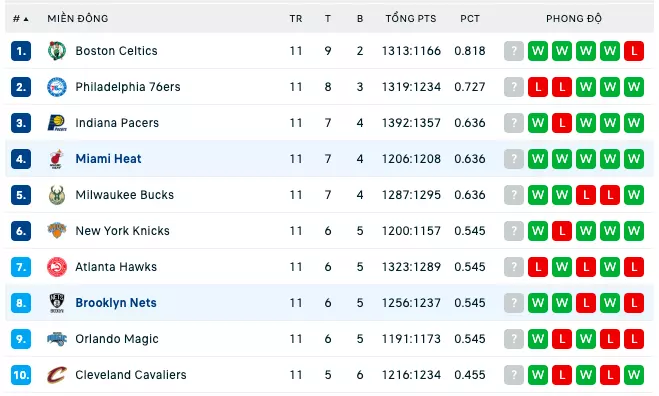Click the Philadelphia 76ers logo icon
This screenshot has height=396, width=659.
(57, 87)
